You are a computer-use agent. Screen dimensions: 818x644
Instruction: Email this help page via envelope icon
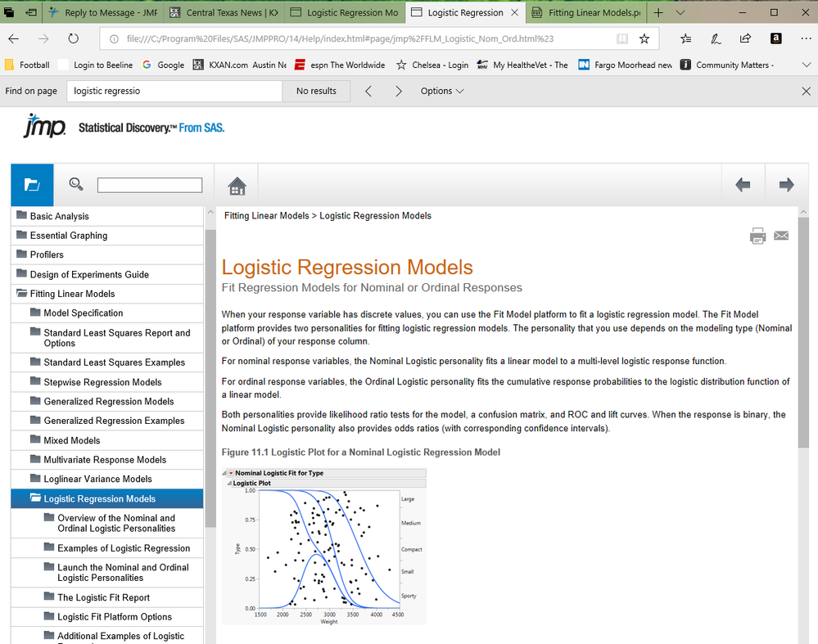781,236
